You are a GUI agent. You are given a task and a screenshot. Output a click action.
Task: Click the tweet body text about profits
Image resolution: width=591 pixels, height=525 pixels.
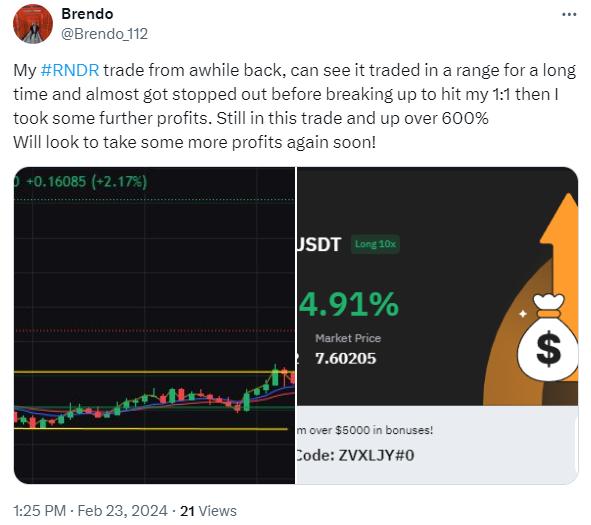point(294,106)
